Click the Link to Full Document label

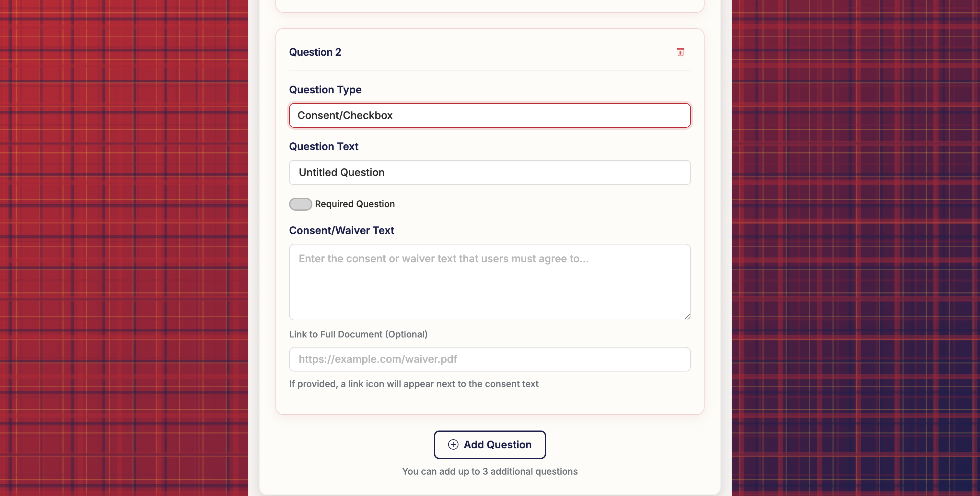(358, 334)
